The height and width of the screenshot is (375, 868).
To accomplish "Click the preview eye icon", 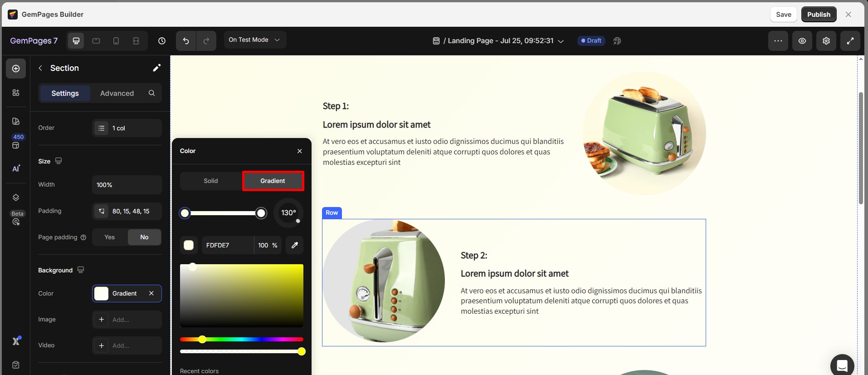I will [x=802, y=41].
